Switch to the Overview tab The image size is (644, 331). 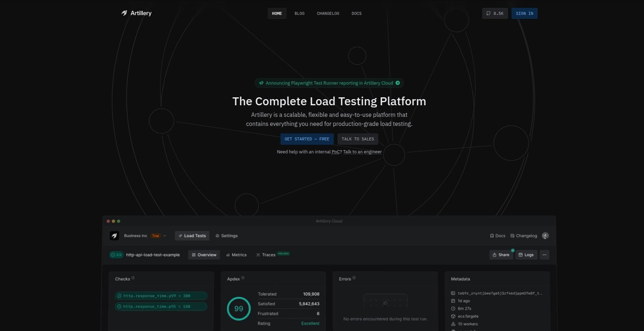[204, 255]
